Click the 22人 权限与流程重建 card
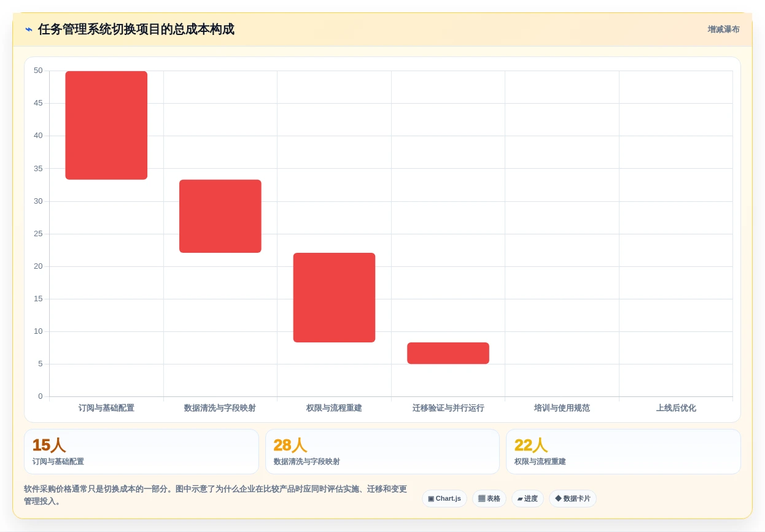This screenshot has width=765, height=532. pos(623,452)
